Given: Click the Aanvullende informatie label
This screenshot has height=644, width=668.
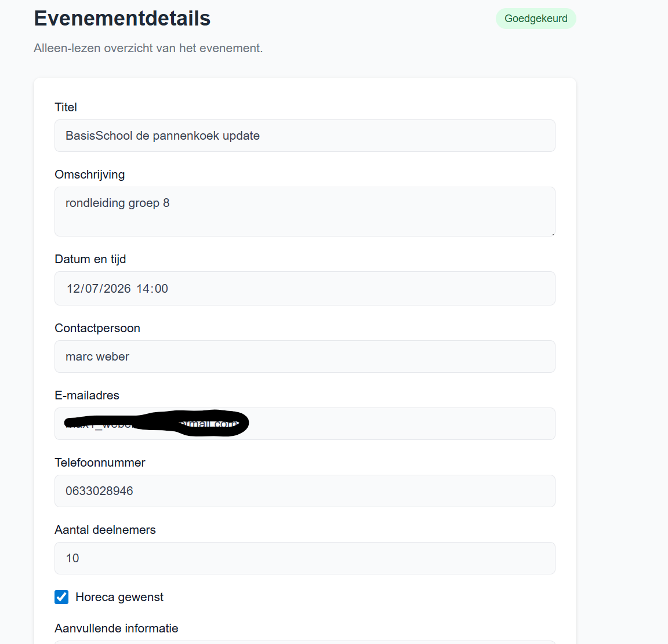Looking at the screenshot, I should pyautogui.click(x=116, y=628).
